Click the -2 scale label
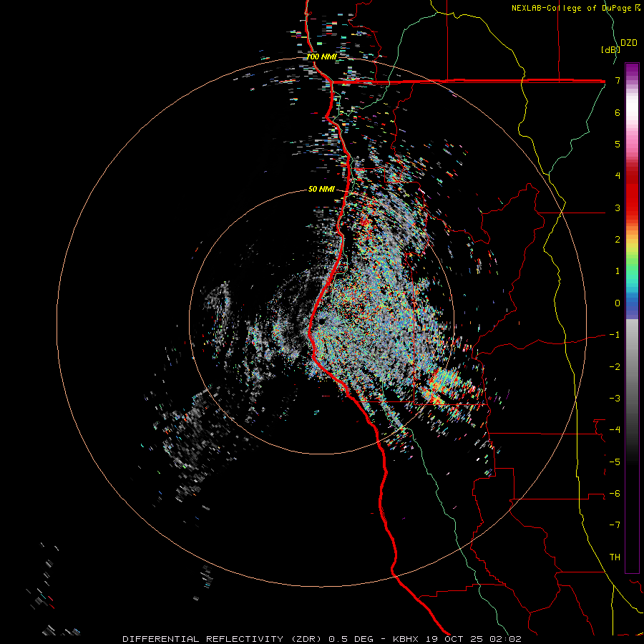644x644 pixels. (615, 367)
